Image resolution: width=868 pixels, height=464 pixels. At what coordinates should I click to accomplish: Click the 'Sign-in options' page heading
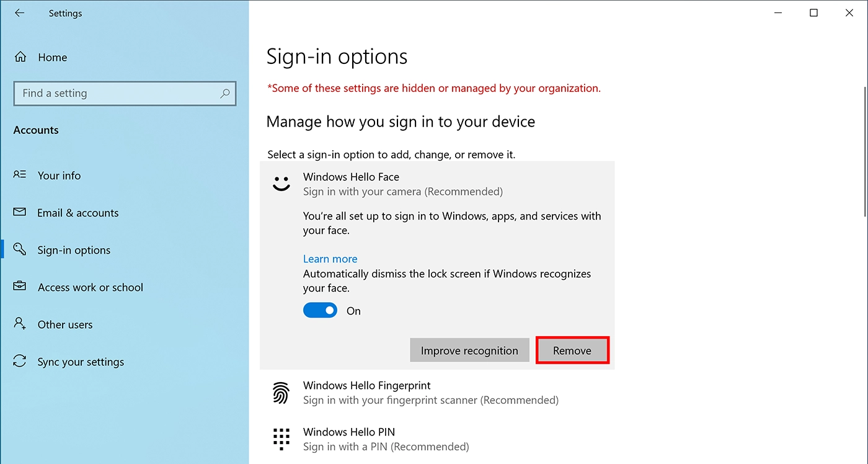[337, 57]
